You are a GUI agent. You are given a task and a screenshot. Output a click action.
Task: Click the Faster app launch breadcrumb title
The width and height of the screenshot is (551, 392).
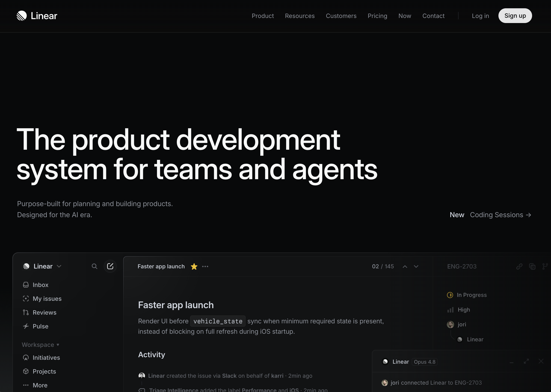[161, 266]
